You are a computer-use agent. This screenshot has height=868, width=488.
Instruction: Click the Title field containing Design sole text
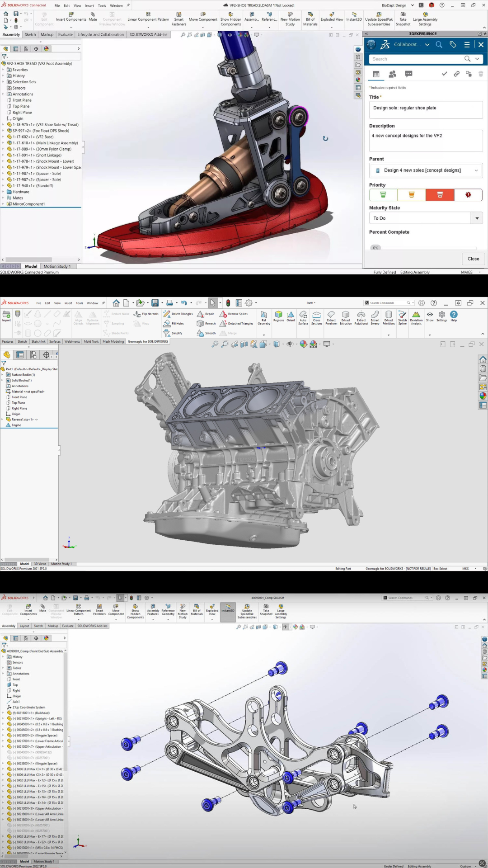(x=426, y=109)
